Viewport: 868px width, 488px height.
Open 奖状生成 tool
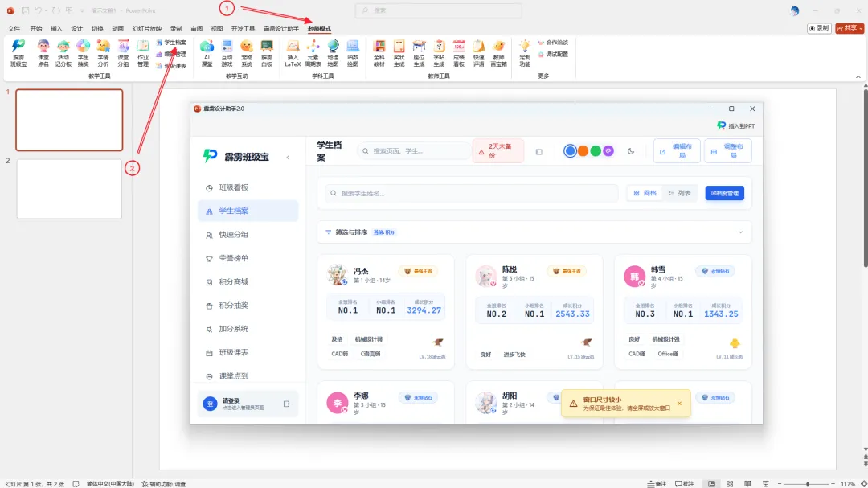click(x=399, y=53)
